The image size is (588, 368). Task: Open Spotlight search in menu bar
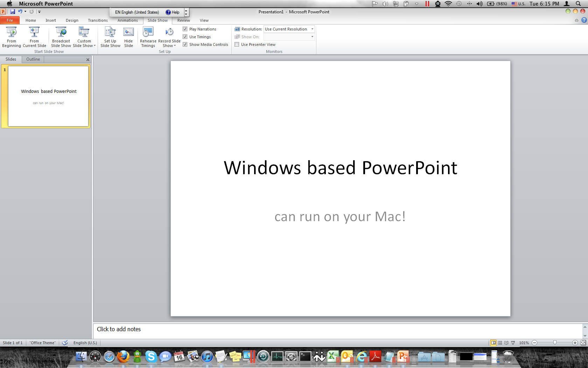tap(578, 4)
